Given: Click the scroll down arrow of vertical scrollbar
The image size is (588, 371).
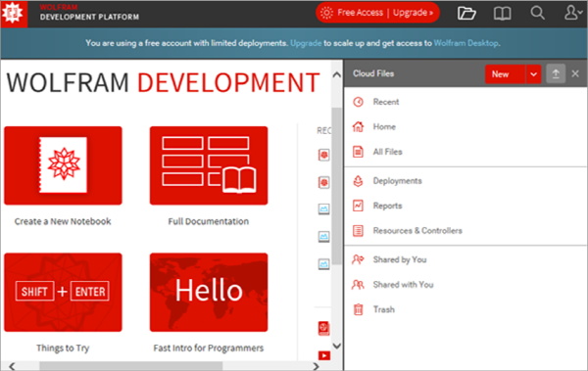Looking at the screenshot, I should (x=337, y=346).
